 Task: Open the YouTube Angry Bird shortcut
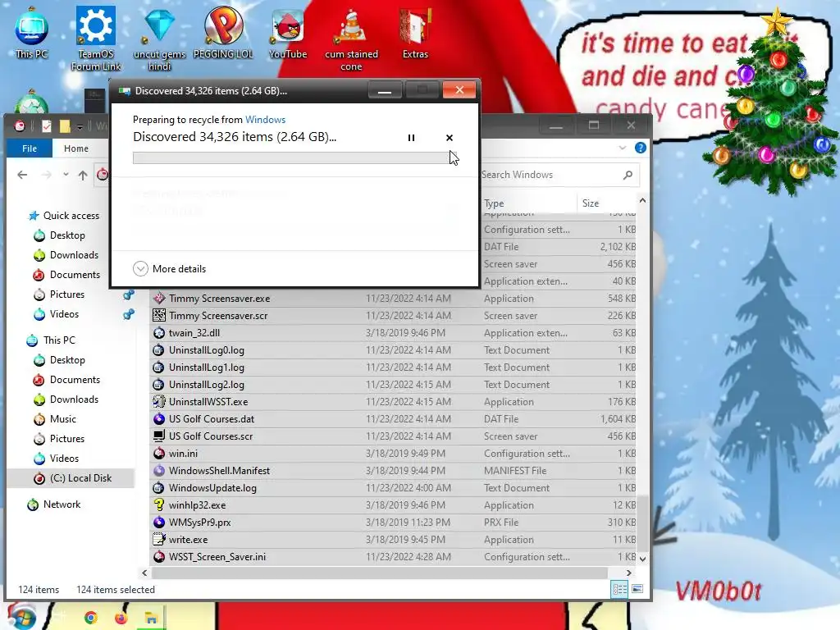point(288,33)
